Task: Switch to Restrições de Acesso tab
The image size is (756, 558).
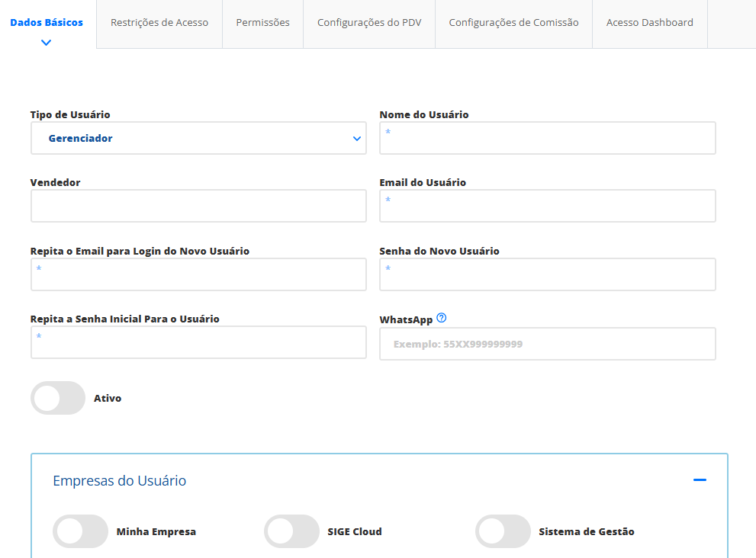Action: click(x=159, y=23)
